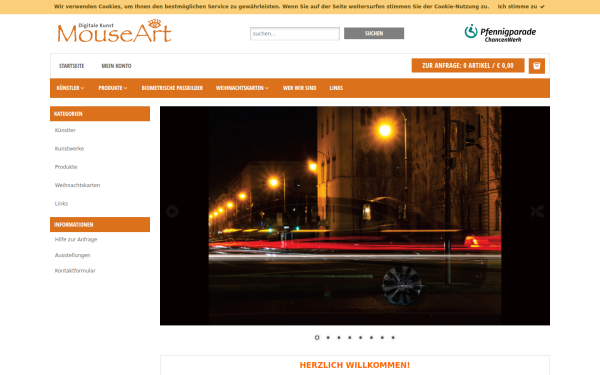Select the sixth slideshow dot
Viewport: 600px width, 375px height.
point(371,338)
